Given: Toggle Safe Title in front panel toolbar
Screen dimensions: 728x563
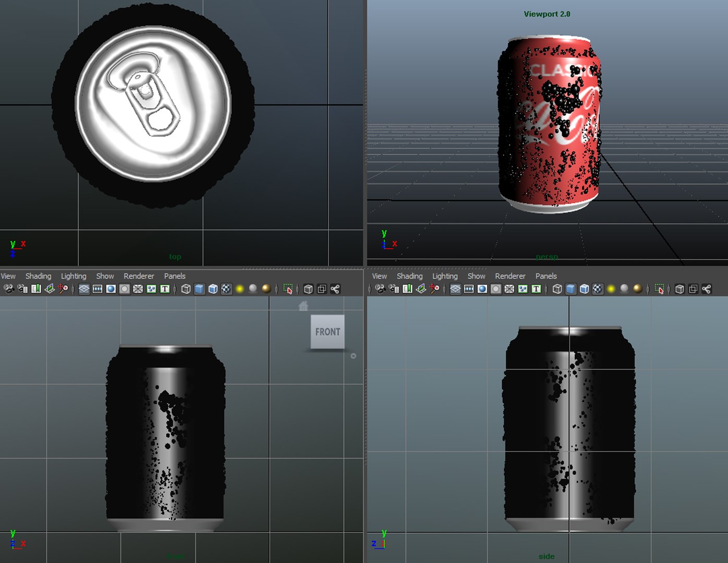Looking at the screenshot, I should [165, 289].
